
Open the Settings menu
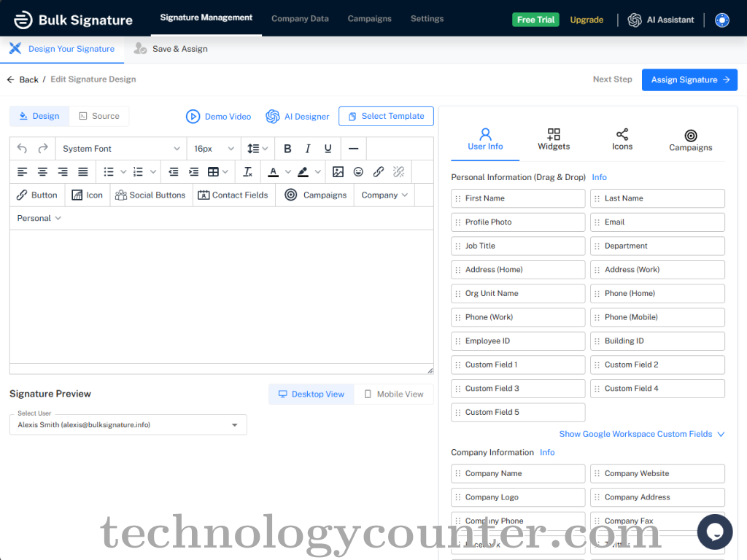coord(427,18)
